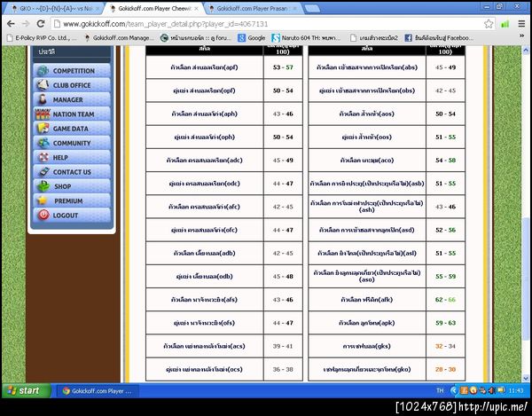
Task: Click the skill name ending in (oos)
Action: (x=366, y=137)
